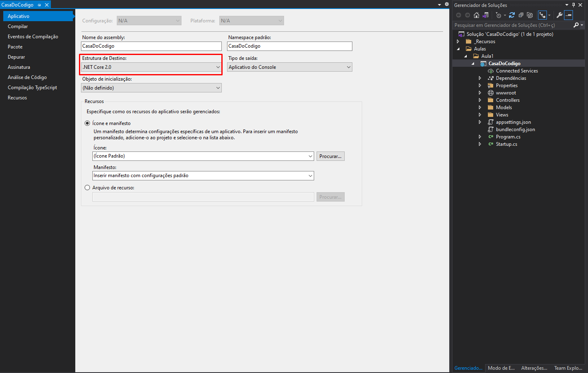
Task: Open the search options dropdown arrow
Action: pos(582,25)
